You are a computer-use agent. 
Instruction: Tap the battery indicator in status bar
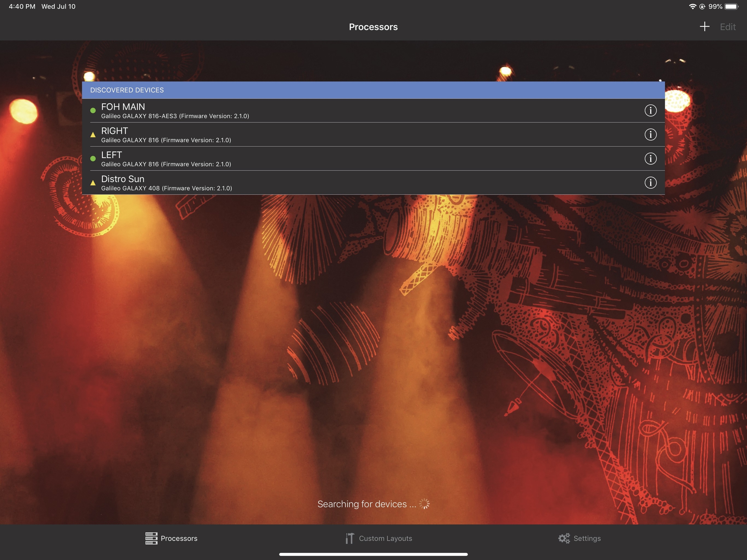tap(731, 6)
